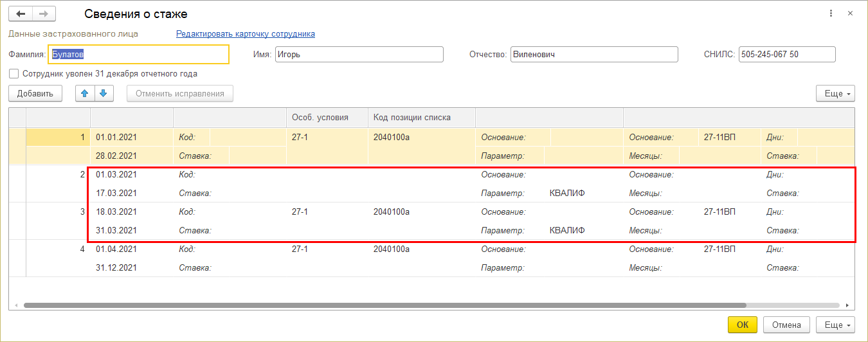Select row 4 starting 01.04.2021
The width and height of the screenshot is (868, 342).
tap(116, 248)
